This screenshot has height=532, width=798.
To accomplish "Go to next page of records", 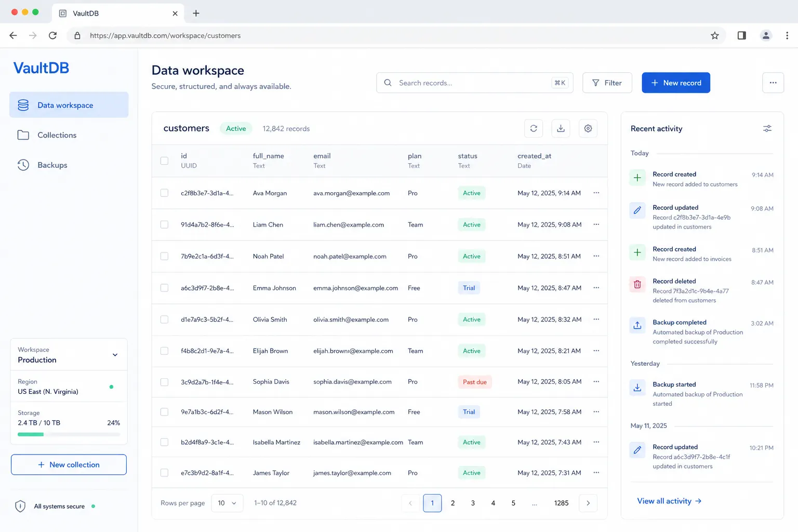I will pyautogui.click(x=588, y=503).
